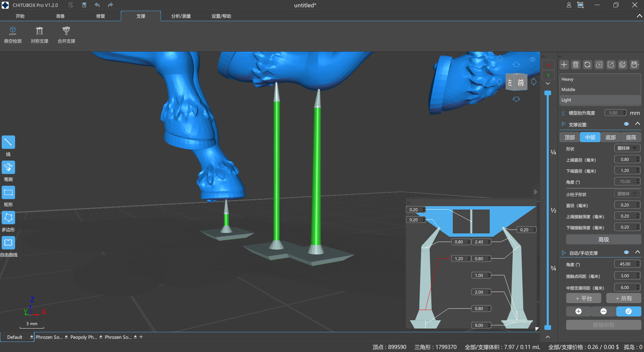644x352 pixels.
Task: Export all support profiles
Action: point(623,65)
